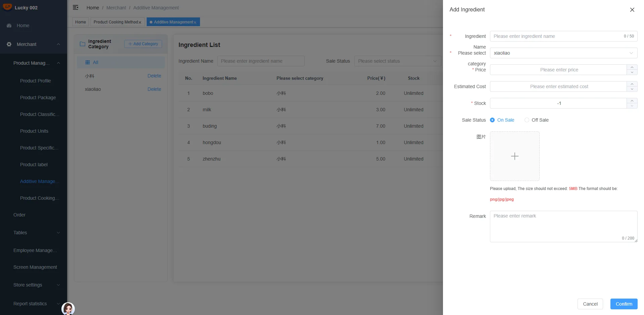Decrease the Estimated Cost down arrow
Image resolution: width=644 pixels, height=315 pixels.
[632, 89]
